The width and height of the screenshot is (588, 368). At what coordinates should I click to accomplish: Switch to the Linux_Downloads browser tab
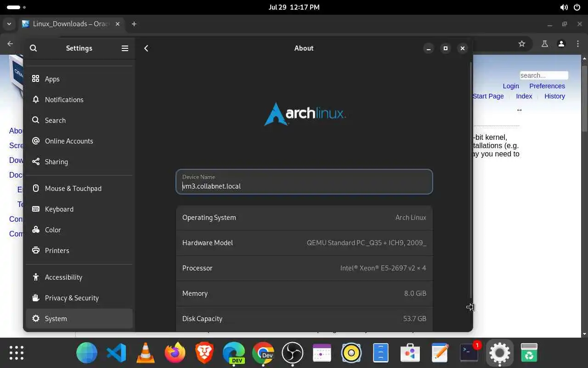71,24
